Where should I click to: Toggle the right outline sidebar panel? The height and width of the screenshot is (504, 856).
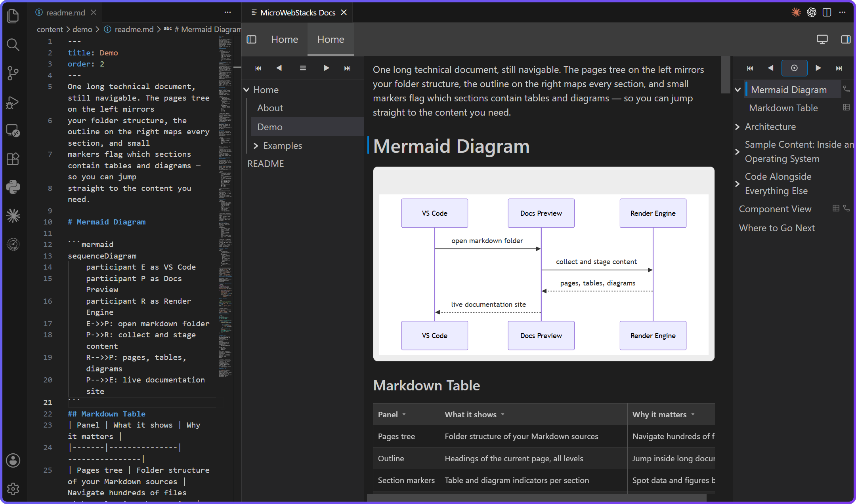click(x=846, y=39)
